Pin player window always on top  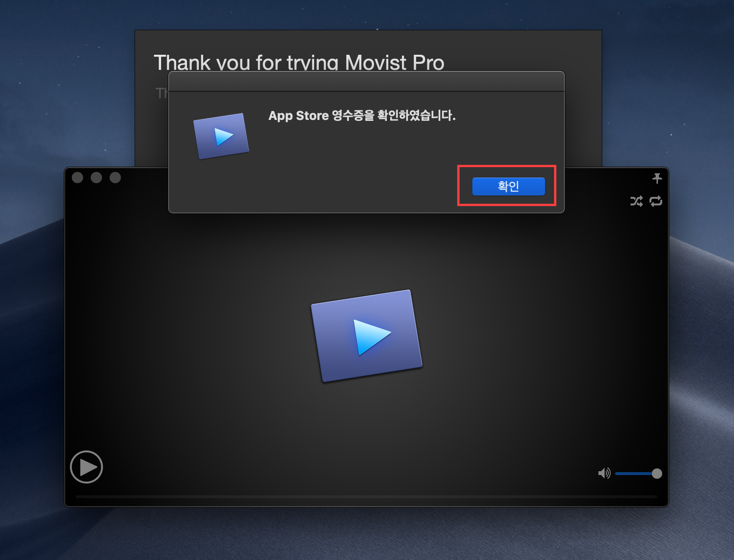click(x=657, y=178)
